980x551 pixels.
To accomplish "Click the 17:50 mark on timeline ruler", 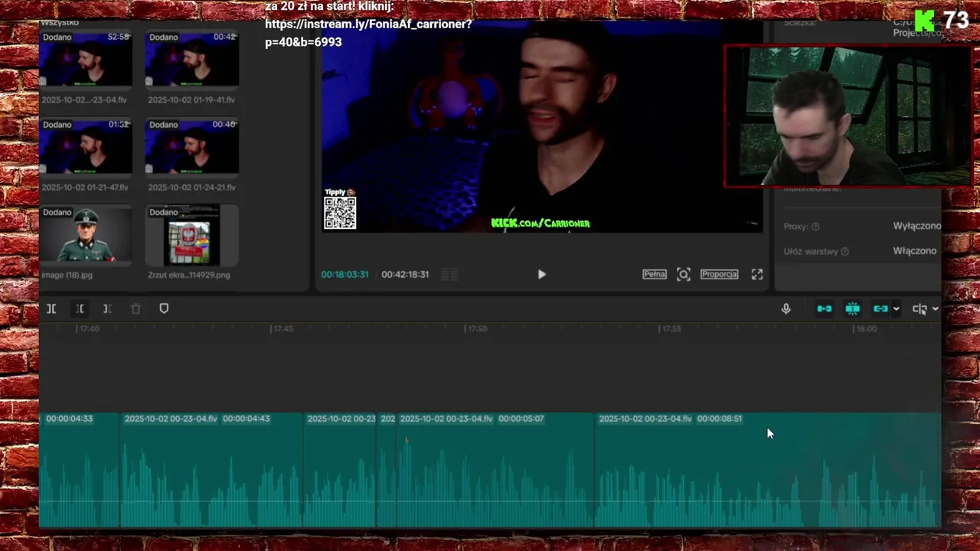I will click(x=477, y=328).
